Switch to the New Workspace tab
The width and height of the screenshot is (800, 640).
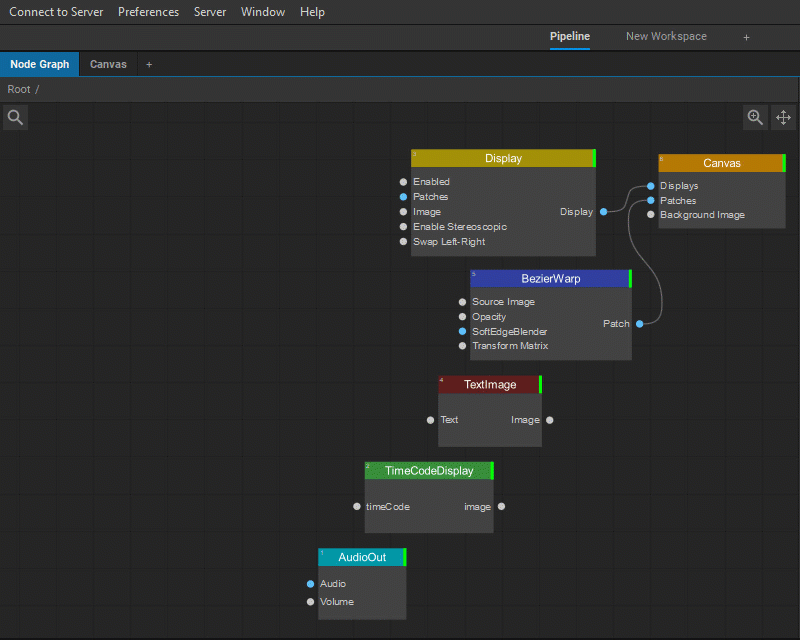[666, 36]
